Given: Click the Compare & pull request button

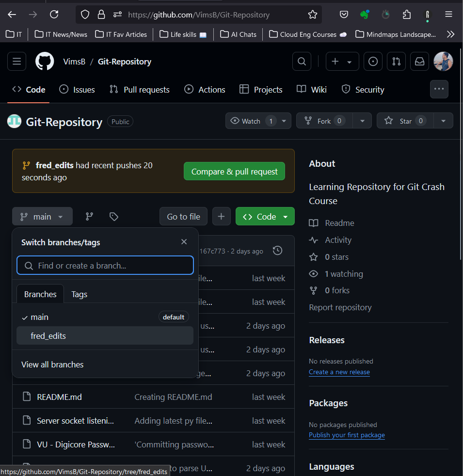Looking at the screenshot, I should point(234,171).
